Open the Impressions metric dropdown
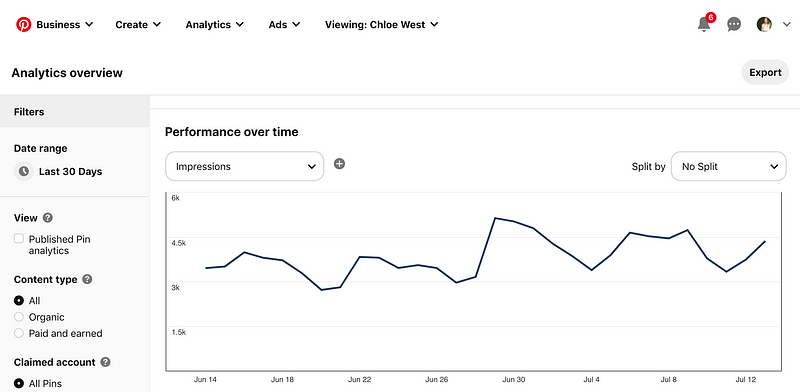The width and height of the screenshot is (800, 392). pyautogui.click(x=244, y=166)
